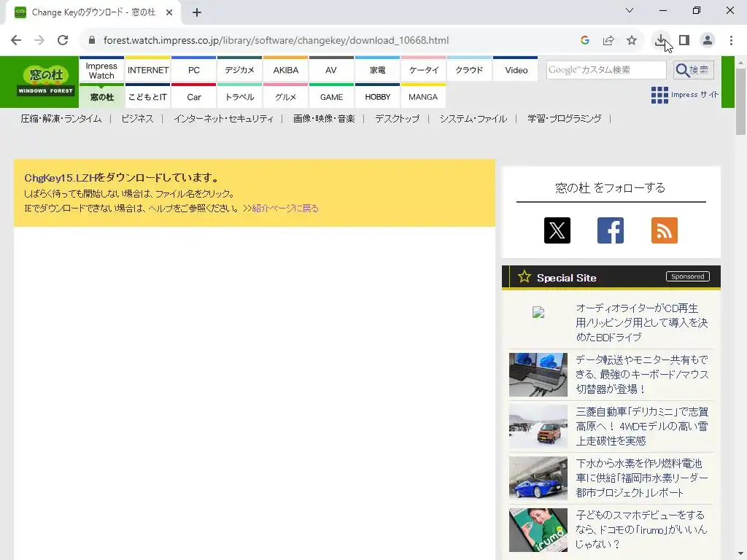The image size is (747, 560).
Task: Click the Sponsored label badge
Action: (687, 276)
